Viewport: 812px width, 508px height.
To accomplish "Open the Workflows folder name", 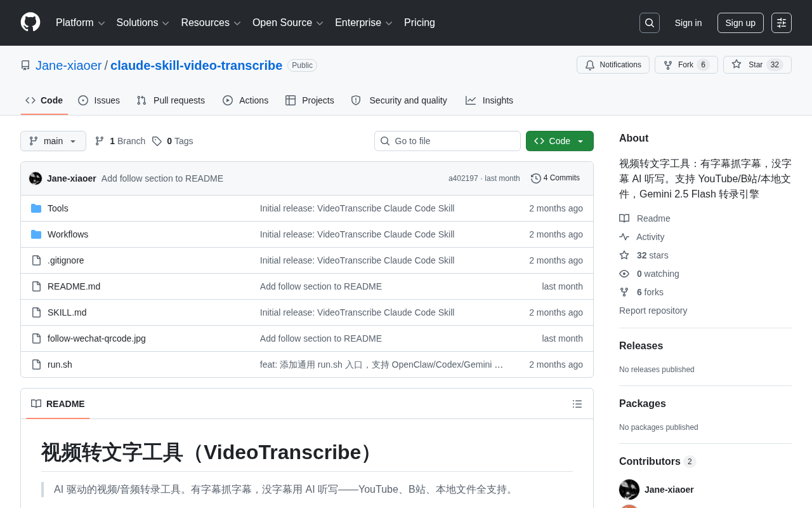I will click(x=68, y=234).
